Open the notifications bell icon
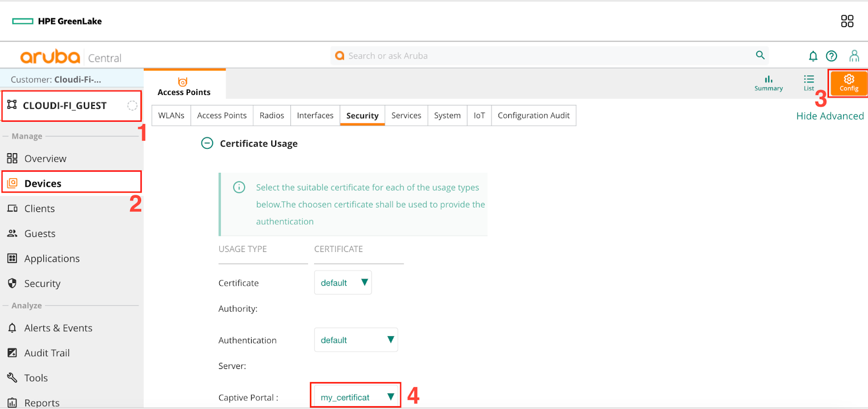Screen dimensions: 868x409 (x=813, y=56)
